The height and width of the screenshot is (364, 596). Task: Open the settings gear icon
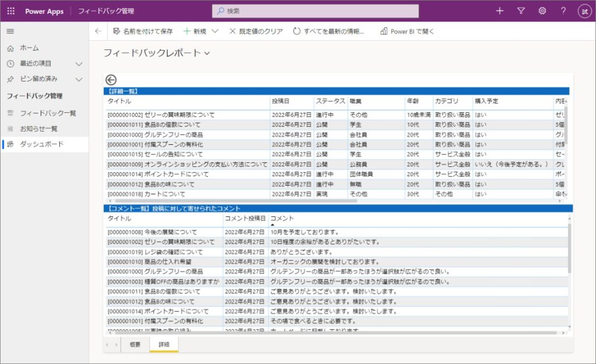[542, 11]
